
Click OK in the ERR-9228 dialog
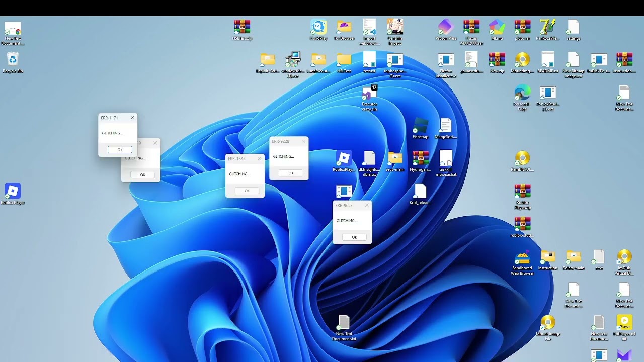click(291, 173)
